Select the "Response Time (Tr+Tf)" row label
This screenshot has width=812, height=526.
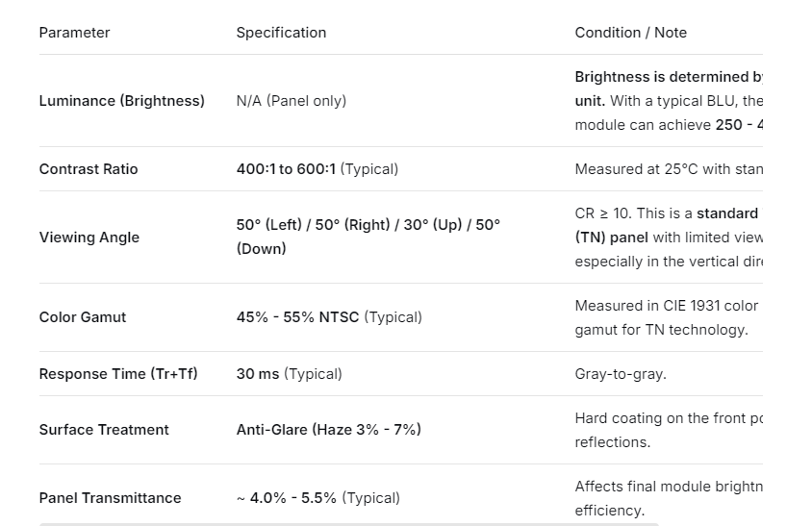point(117,374)
